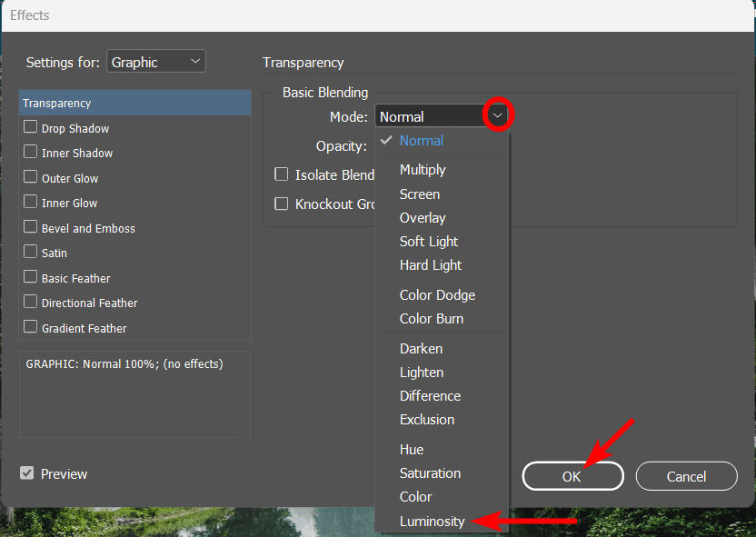Choose Luminosity blending mode

point(432,522)
